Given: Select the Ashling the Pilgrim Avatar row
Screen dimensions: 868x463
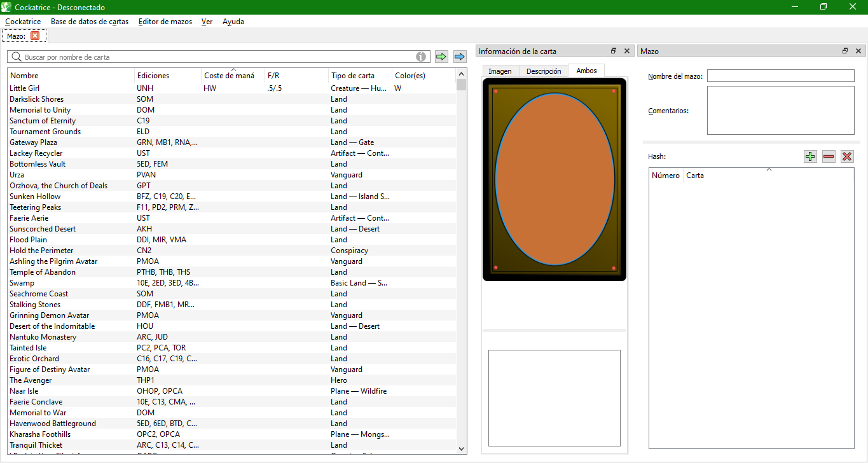Looking at the screenshot, I should [x=232, y=261].
